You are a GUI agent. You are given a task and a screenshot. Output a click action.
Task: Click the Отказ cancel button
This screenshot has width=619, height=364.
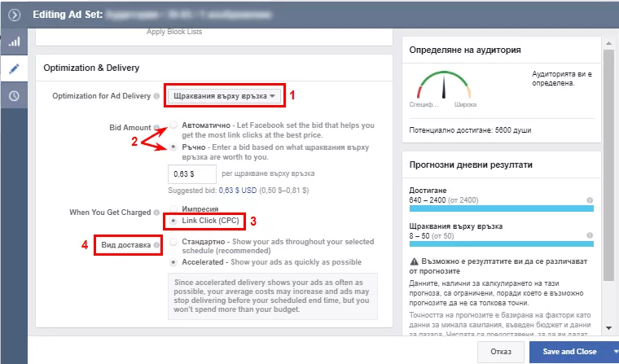pyautogui.click(x=501, y=351)
